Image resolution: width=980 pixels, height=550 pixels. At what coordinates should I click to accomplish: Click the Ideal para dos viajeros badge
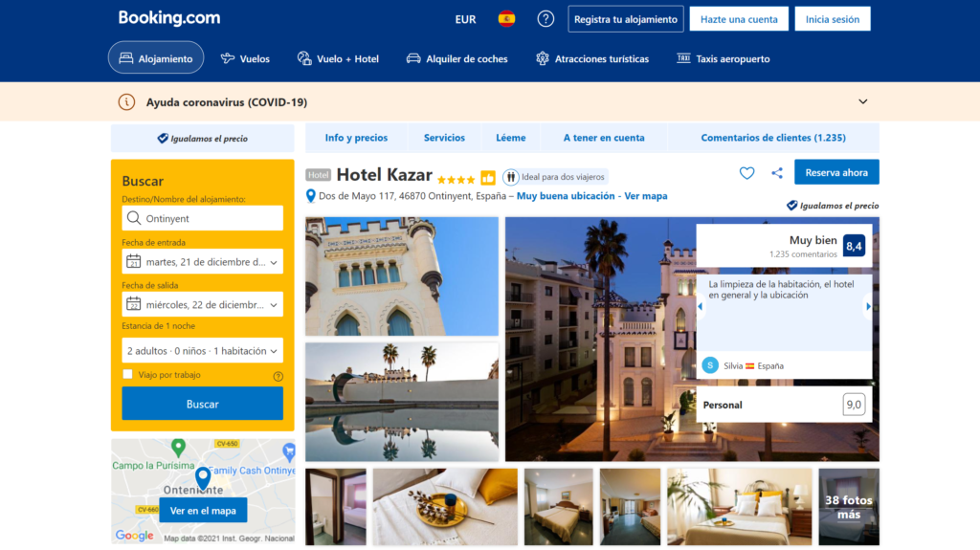[x=555, y=177]
